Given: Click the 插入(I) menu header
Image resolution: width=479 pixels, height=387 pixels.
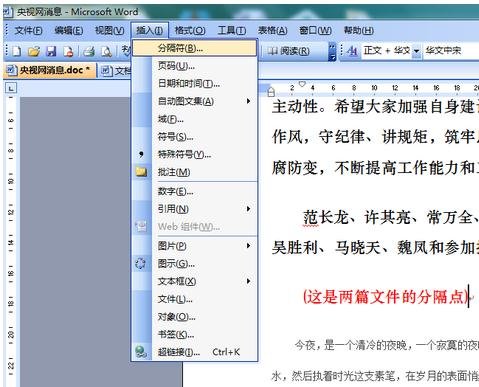Looking at the screenshot, I should (150, 31).
